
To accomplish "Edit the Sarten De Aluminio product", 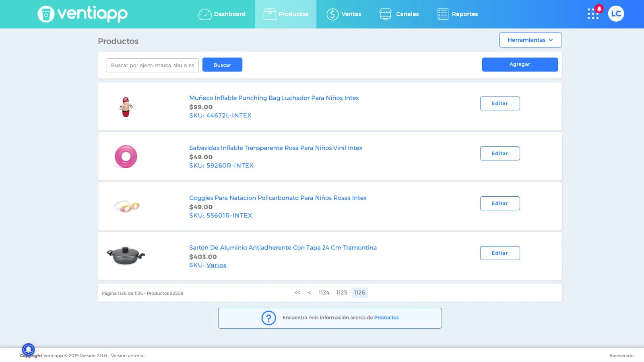I will 500,253.
